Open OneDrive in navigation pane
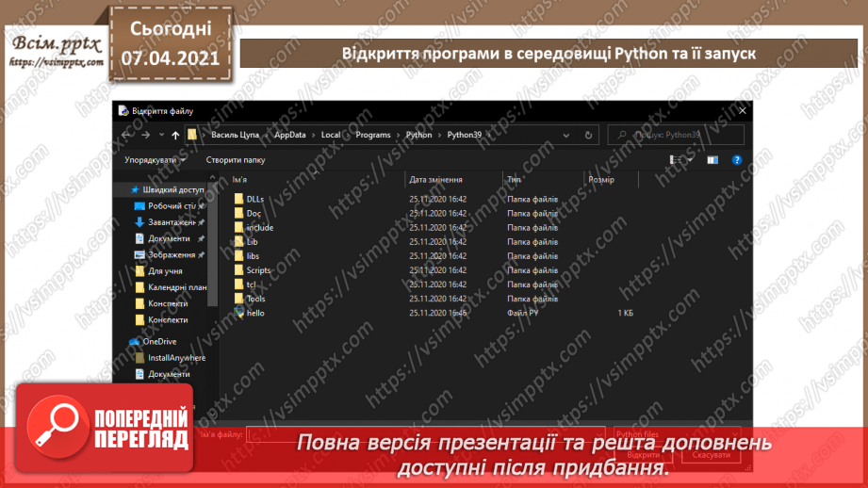 click(153, 341)
